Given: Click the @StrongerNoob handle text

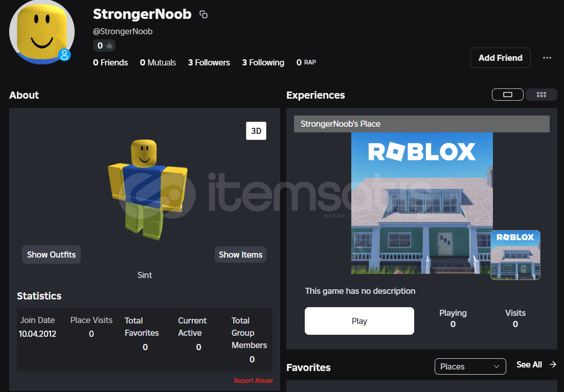Looking at the screenshot, I should coord(123,32).
